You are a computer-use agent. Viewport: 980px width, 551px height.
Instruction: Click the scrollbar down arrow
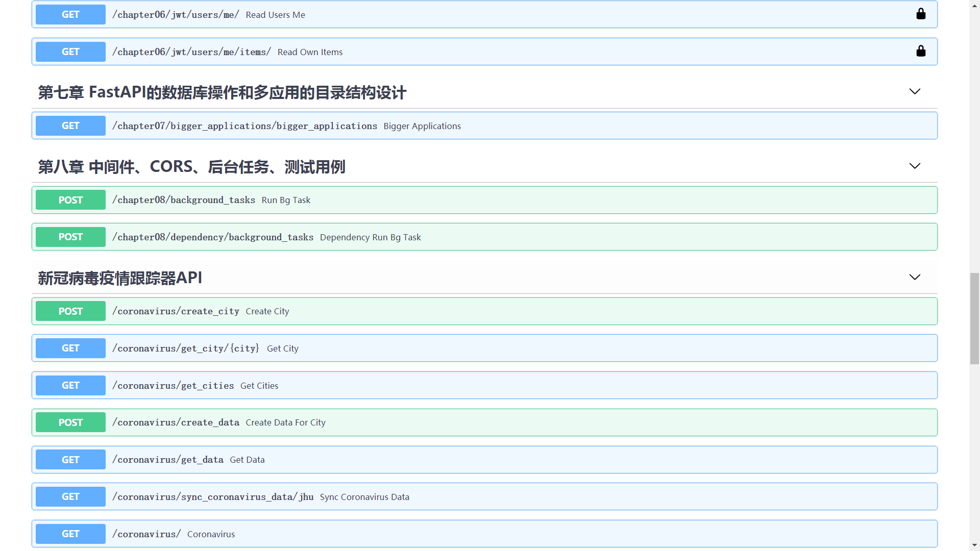click(x=974, y=545)
